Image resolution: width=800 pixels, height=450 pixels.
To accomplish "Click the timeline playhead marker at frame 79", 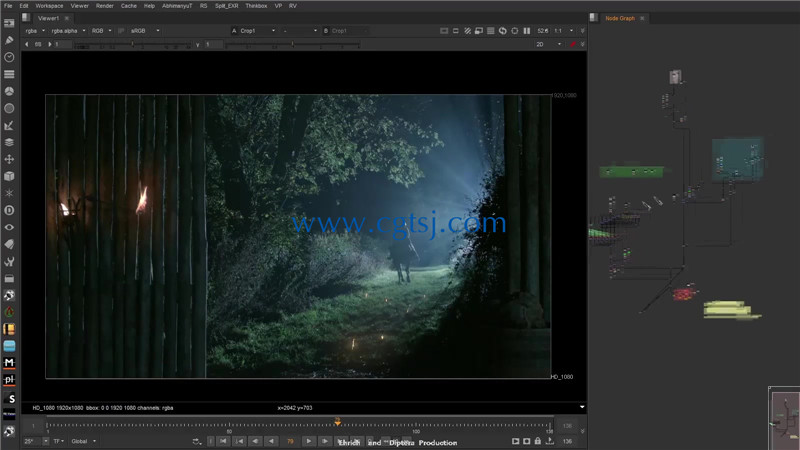I will coord(337,421).
